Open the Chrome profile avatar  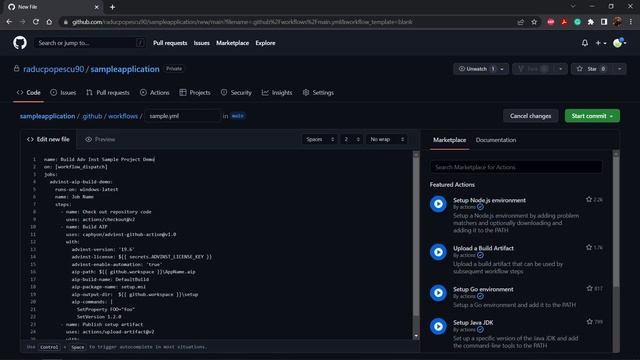[x=617, y=22]
